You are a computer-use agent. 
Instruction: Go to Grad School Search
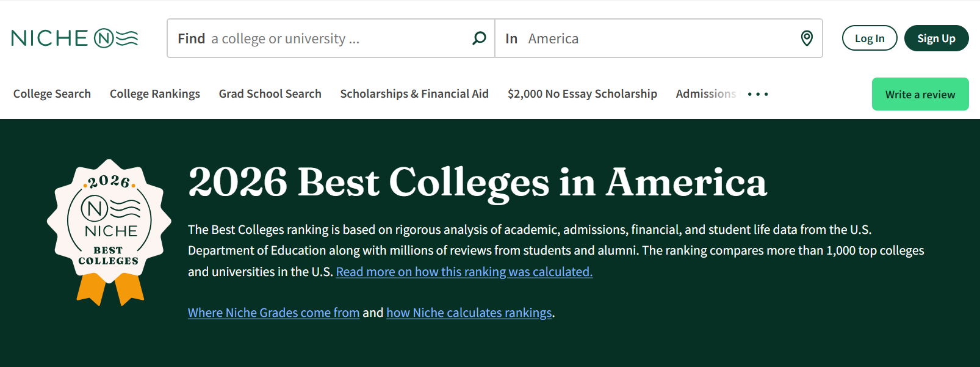click(270, 94)
